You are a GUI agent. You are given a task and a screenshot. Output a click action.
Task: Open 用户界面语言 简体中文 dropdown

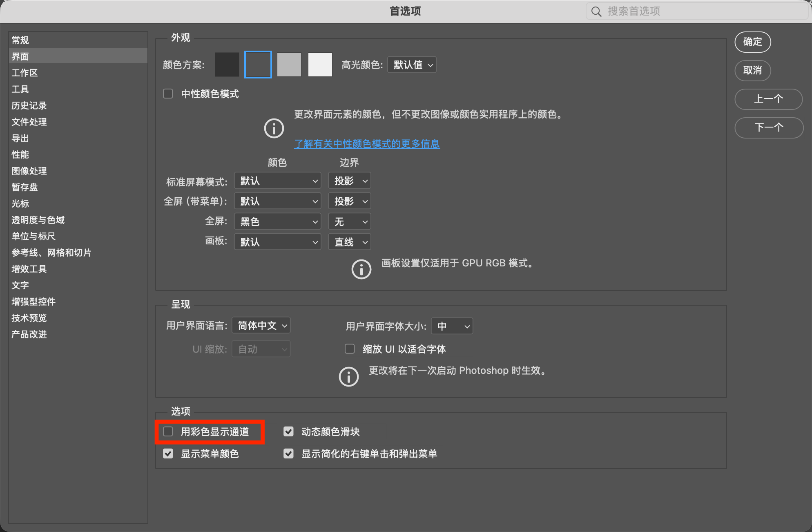tap(261, 326)
